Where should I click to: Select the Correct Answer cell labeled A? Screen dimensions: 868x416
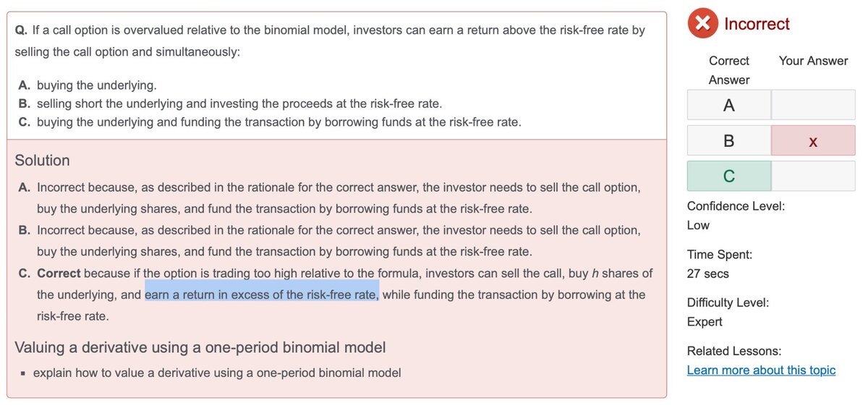click(x=728, y=105)
